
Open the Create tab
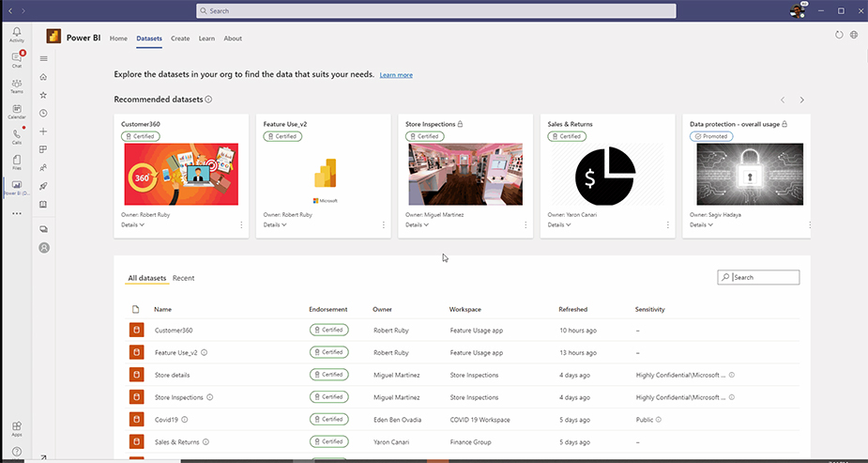[x=180, y=39]
